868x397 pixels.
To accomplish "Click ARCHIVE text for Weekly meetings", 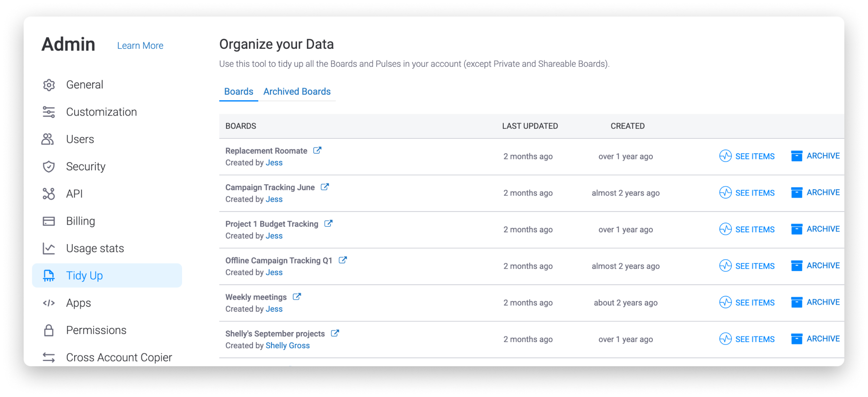I will pyautogui.click(x=823, y=302).
